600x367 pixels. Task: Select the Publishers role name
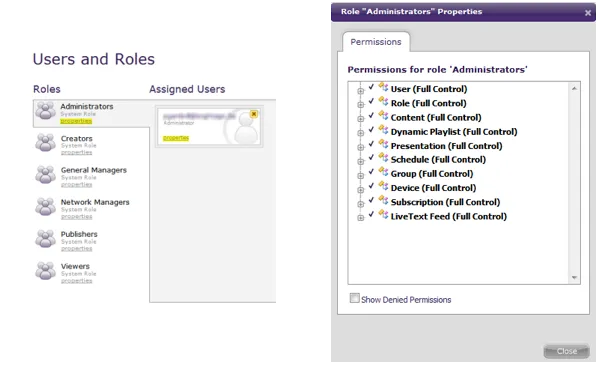tap(79, 234)
